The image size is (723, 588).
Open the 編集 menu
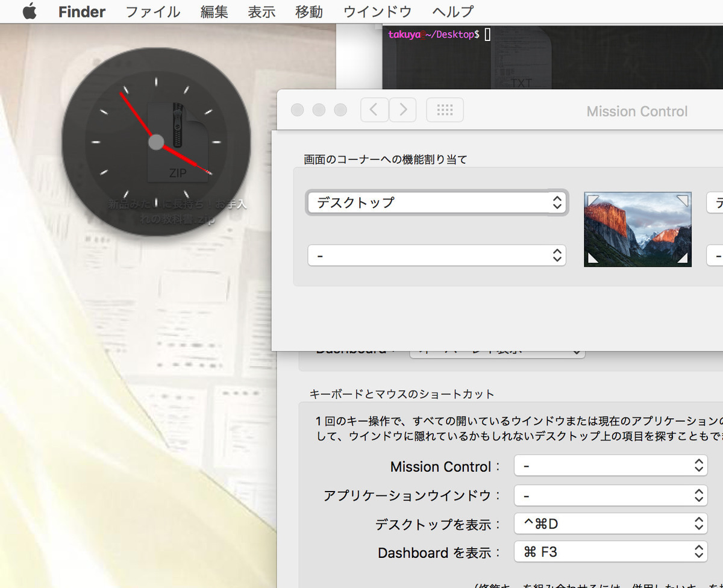214,11
